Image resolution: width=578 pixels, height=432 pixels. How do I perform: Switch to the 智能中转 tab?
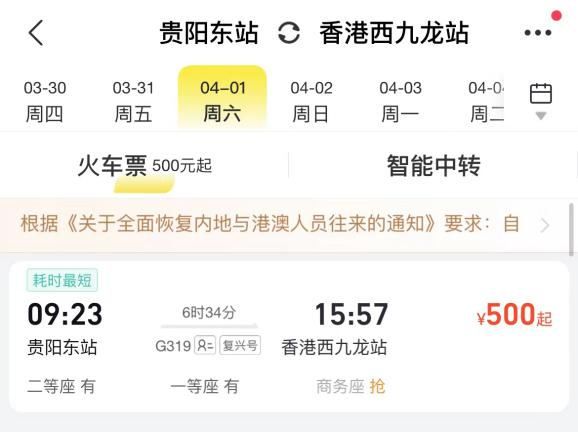point(434,166)
